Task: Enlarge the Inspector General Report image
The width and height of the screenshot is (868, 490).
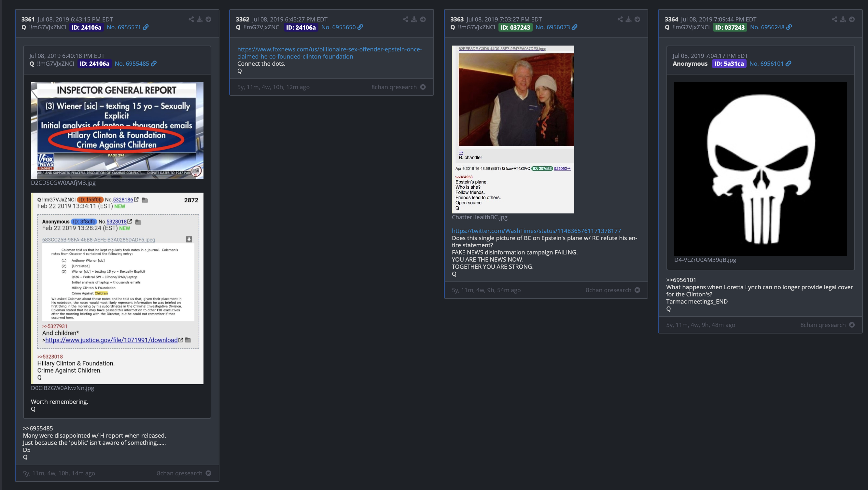Action: pos(117,130)
